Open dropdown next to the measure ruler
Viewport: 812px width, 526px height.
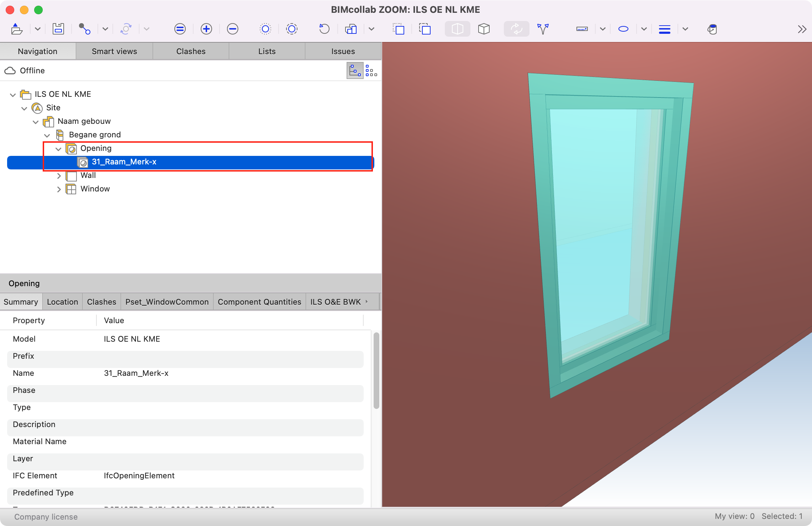[603, 29]
